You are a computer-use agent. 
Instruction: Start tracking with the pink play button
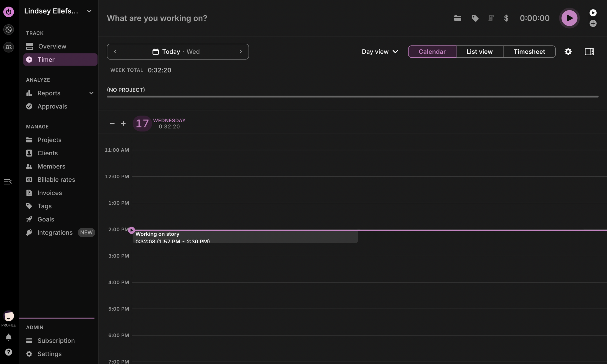click(569, 18)
